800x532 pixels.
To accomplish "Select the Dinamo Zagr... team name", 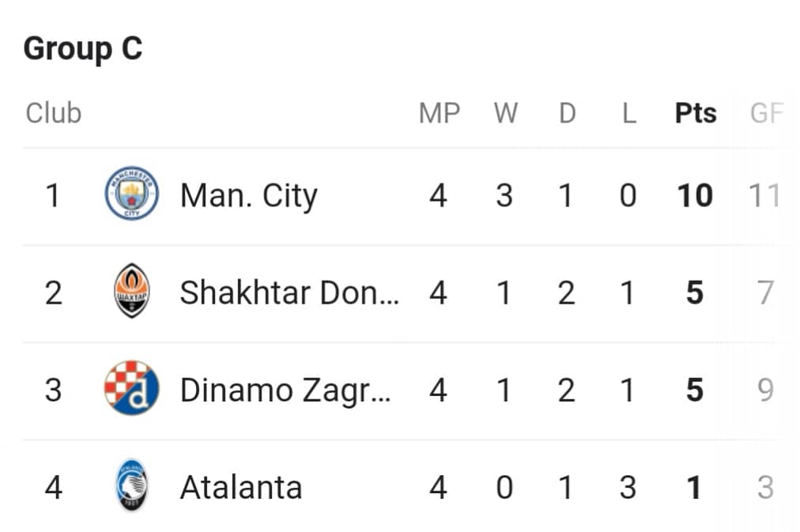I will coord(285,391).
